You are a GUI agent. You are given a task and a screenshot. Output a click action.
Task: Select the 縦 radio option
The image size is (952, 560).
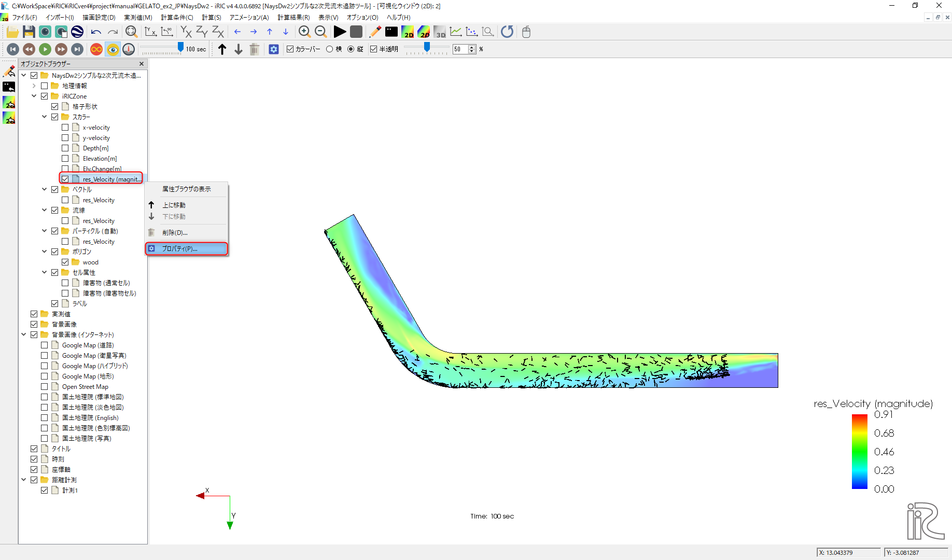click(x=351, y=49)
